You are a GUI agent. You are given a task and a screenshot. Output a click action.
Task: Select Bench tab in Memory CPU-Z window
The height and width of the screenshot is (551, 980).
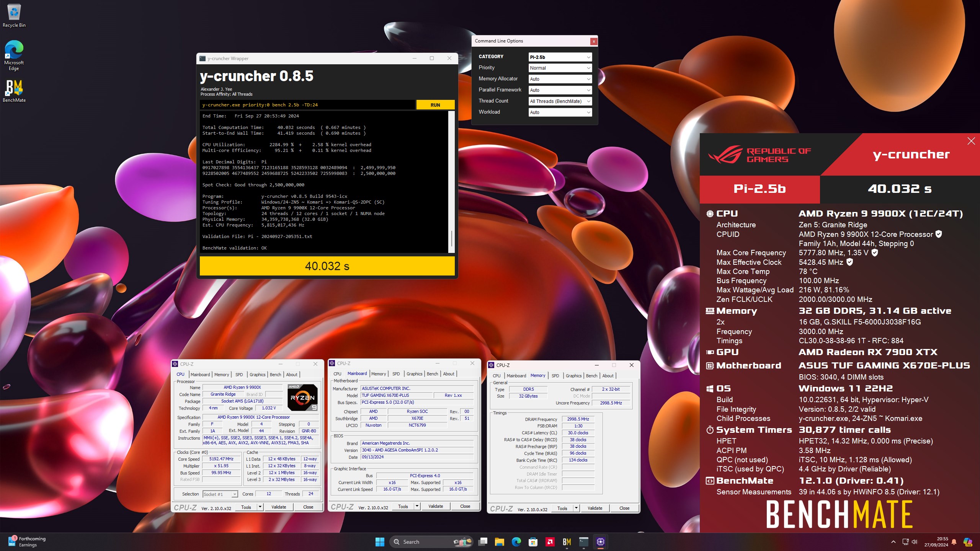[592, 376]
